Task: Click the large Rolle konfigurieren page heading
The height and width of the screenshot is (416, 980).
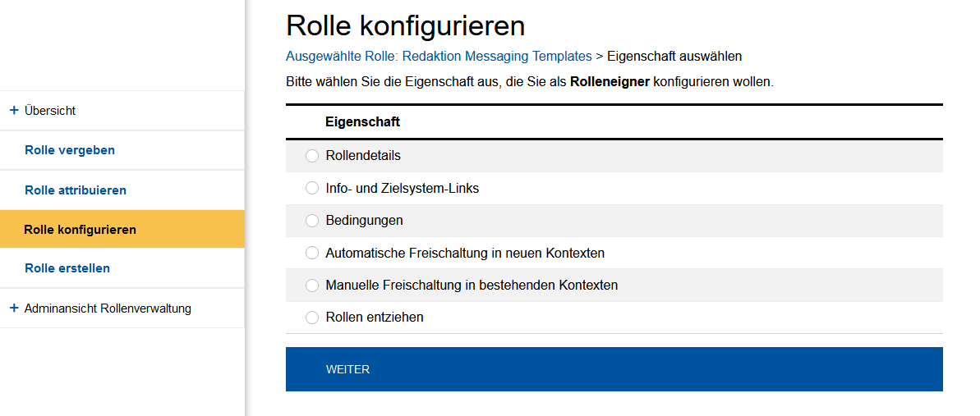Action: [x=405, y=25]
